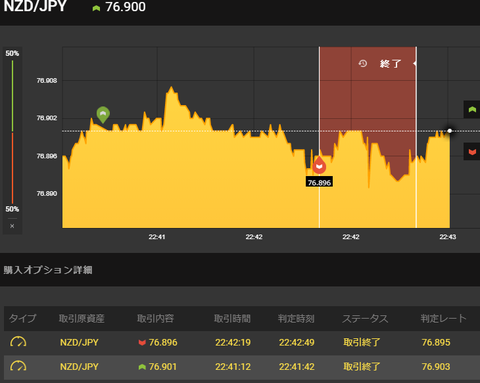480x383 pixels.
Task: Click the NZD/JPY pair title
Action: (35, 6)
